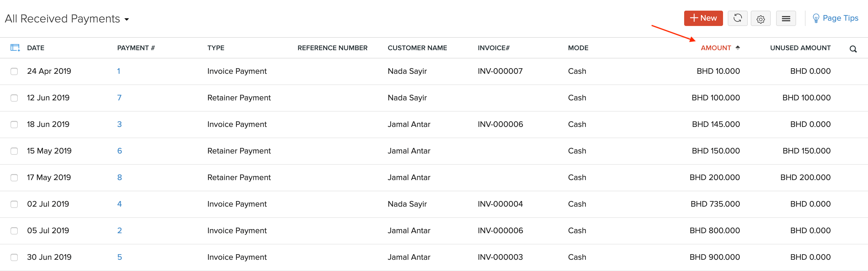This screenshot has height=271, width=868.
Task: Open the hamburger menu near settings
Action: click(786, 18)
